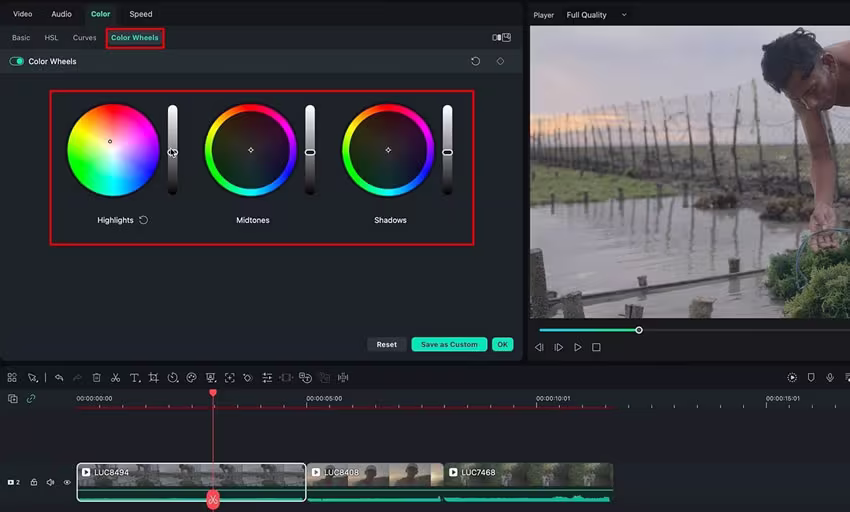Click inside the Highlights color wheel
Viewport: 850px width, 512px height.
click(x=113, y=150)
